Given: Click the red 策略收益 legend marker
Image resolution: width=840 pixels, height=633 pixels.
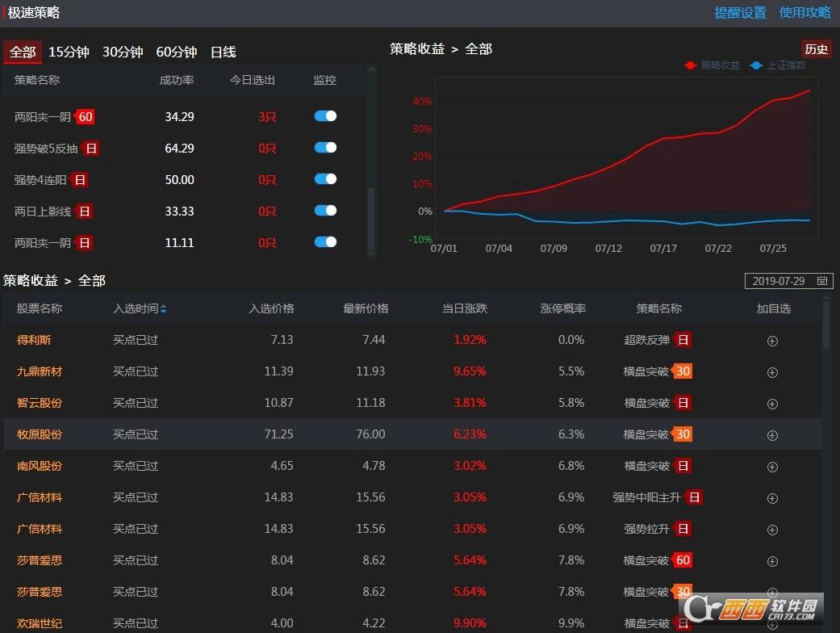Looking at the screenshot, I should click(690, 65).
